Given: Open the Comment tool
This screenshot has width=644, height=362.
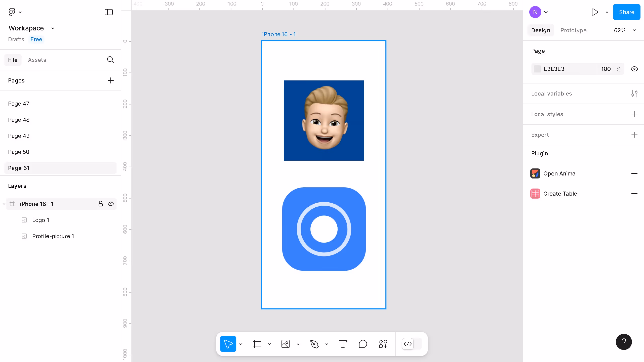Looking at the screenshot, I should point(362,344).
